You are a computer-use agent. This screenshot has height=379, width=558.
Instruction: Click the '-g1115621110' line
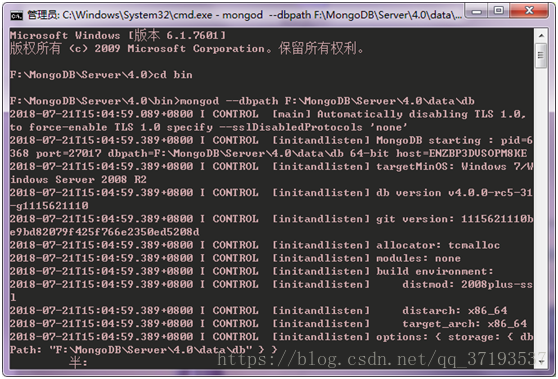tap(49, 206)
